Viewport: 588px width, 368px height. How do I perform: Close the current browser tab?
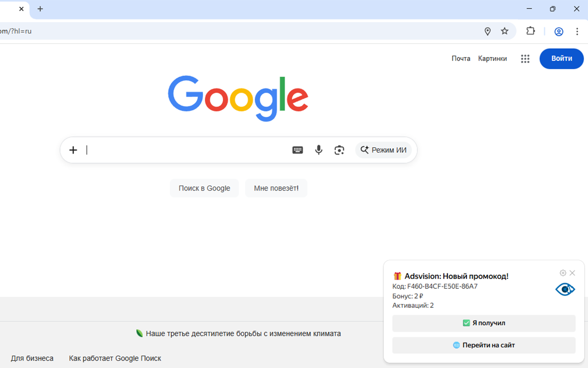[x=21, y=9]
